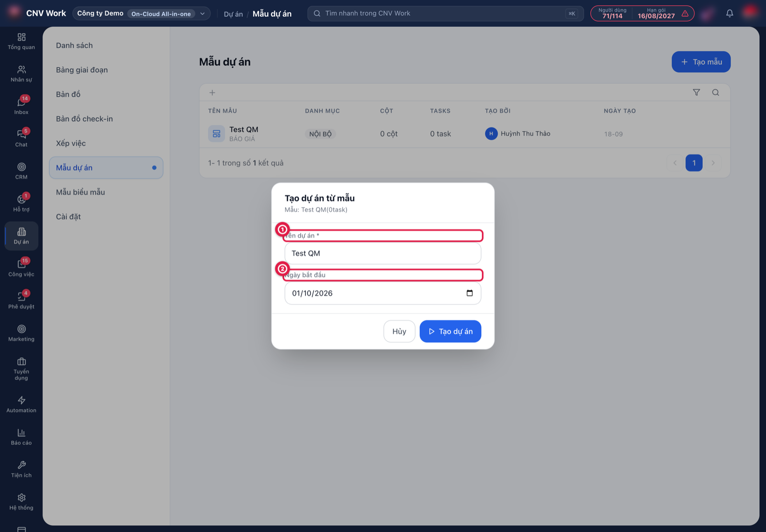Image resolution: width=766 pixels, height=532 pixels.
Task: Select Xếp việc menu item
Action: 106,143
